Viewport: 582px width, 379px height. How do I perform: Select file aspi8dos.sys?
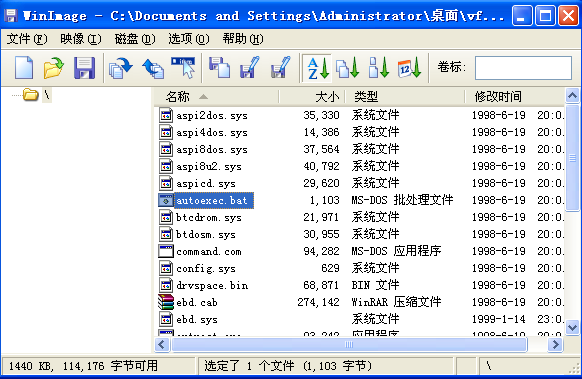pyautogui.click(x=212, y=150)
